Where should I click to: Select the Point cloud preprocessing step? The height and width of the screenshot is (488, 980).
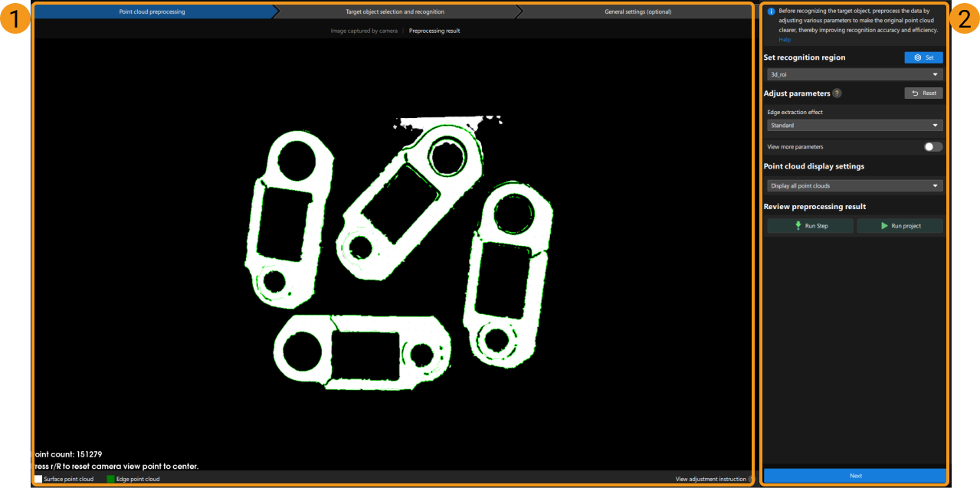[152, 11]
